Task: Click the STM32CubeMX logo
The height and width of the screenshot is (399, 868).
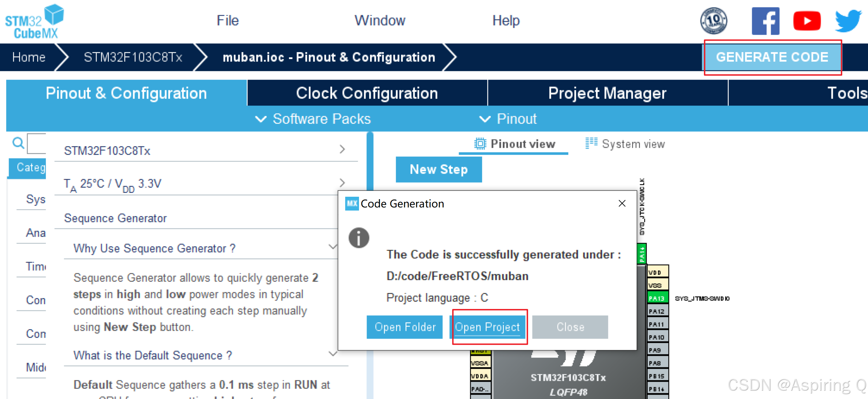Action: point(34,21)
